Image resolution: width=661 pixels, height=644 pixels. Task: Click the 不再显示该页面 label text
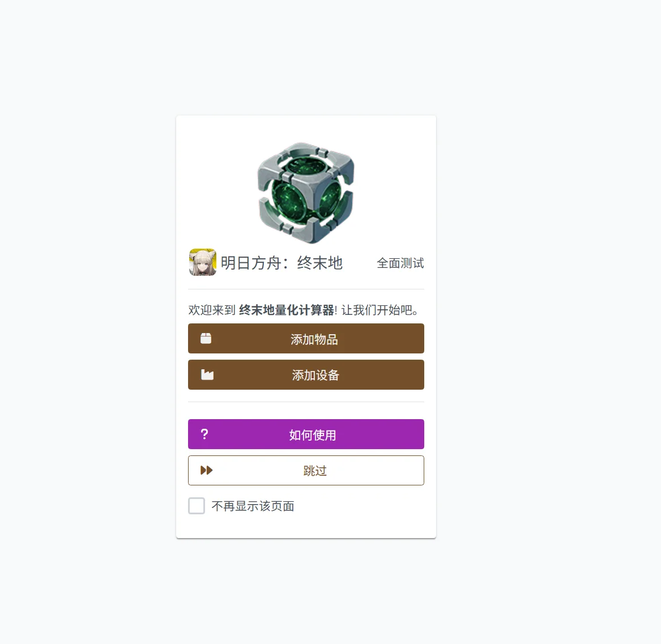click(x=253, y=506)
